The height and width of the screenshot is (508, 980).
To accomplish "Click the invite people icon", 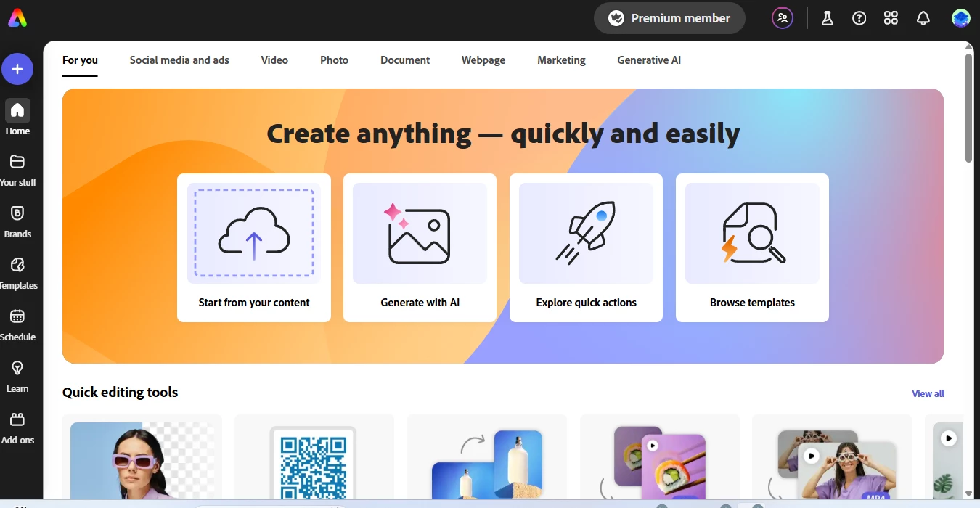I will [x=782, y=18].
